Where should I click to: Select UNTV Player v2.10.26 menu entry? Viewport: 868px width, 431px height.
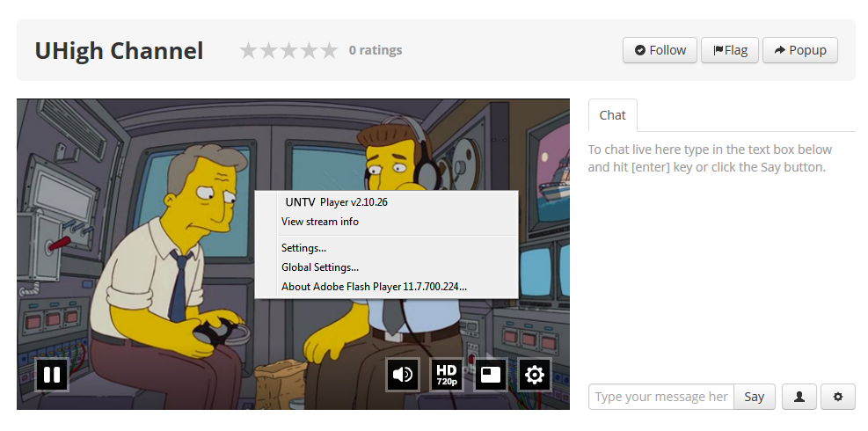(x=386, y=202)
